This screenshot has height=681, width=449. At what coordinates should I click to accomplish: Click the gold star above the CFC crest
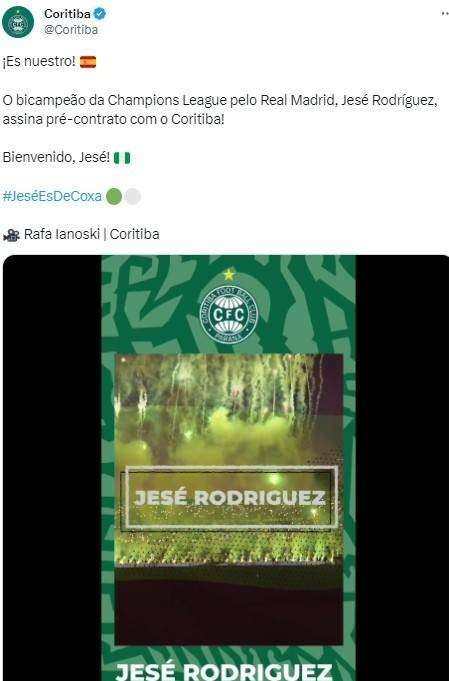coord(229,274)
